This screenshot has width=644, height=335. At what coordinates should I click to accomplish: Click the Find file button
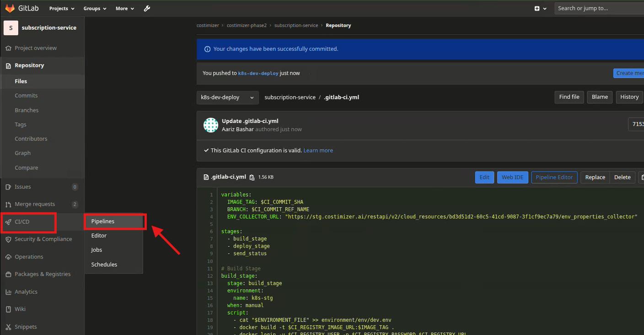click(x=569, y=97)
